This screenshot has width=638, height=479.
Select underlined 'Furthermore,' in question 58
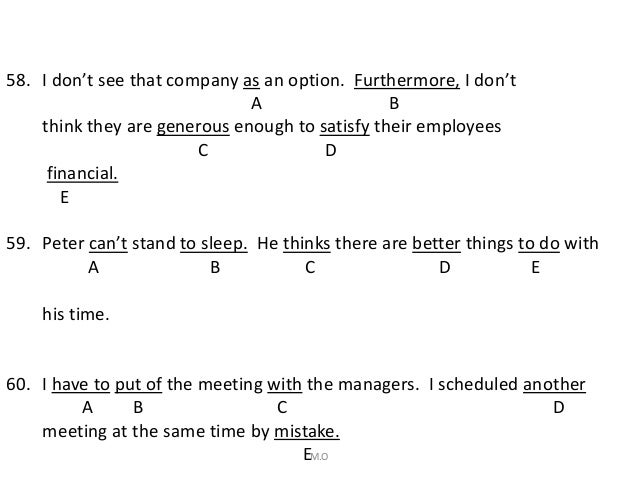pyautogui.click(x=407, y=81)
